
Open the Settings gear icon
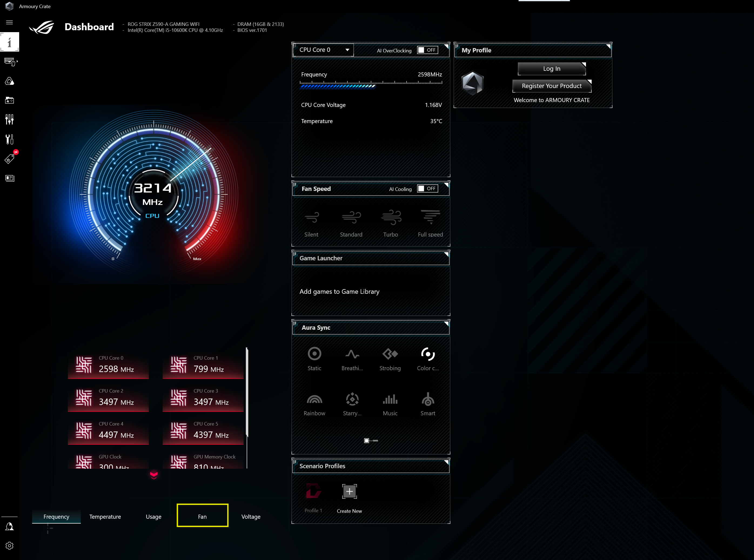[9, 546]
